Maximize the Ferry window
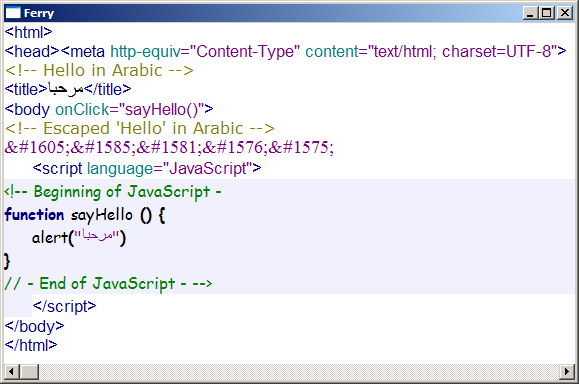This screenshot has width=579, height=384. click(x=547, y=13)
